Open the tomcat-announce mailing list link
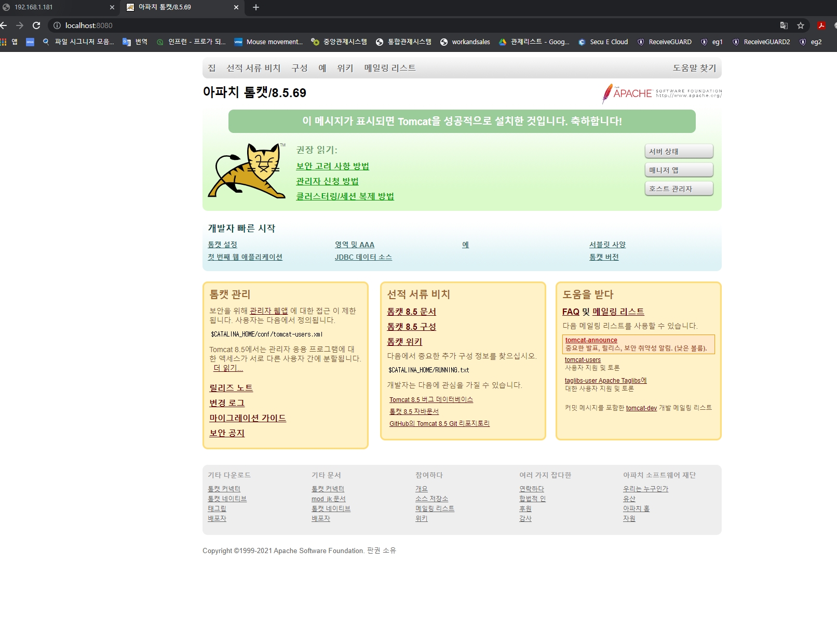Image resolution: width=837 pixels, height=644 pixels. pos(591,340)
